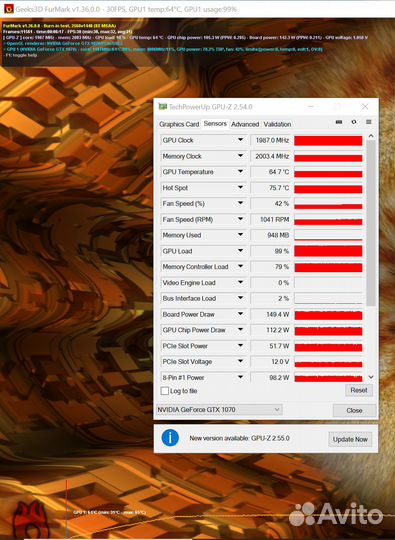Enable the Log to file checkbox
Viewport: 395px width, 540px height.
click(x=165, y=391)
